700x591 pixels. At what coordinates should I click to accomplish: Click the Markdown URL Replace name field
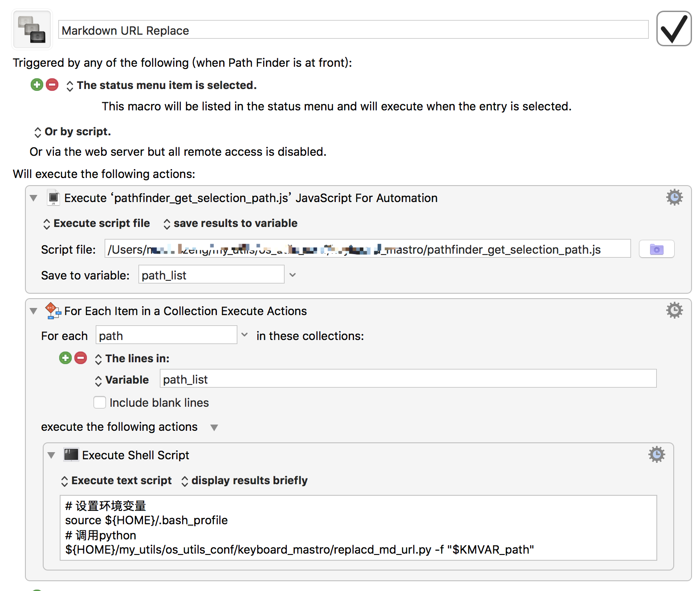point(353,30)
